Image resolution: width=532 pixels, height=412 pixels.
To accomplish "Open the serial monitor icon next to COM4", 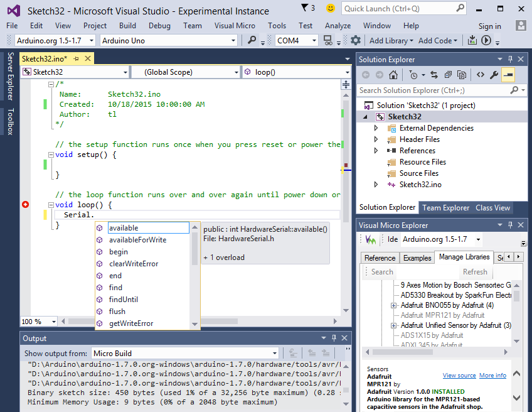I will [x=327, y=40].
